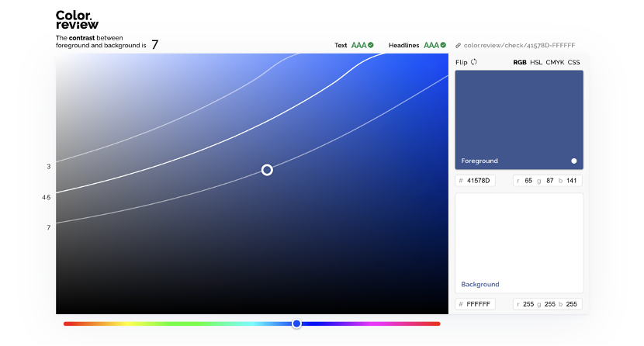Click the Flip swap arrows icon
Screen dimensions: 644x346
coord(474,62)
